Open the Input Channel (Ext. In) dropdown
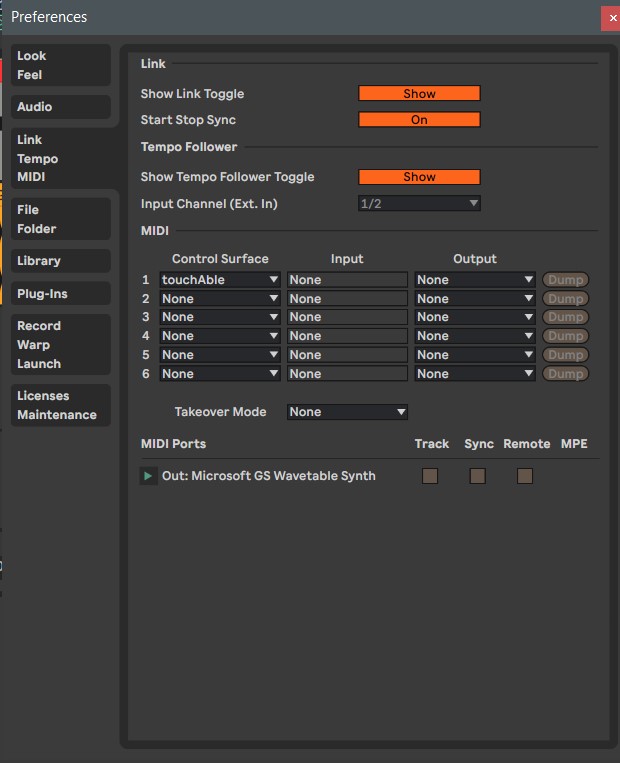Image resolution: width=620 pixels, height=763 pixels. (419, 204)
